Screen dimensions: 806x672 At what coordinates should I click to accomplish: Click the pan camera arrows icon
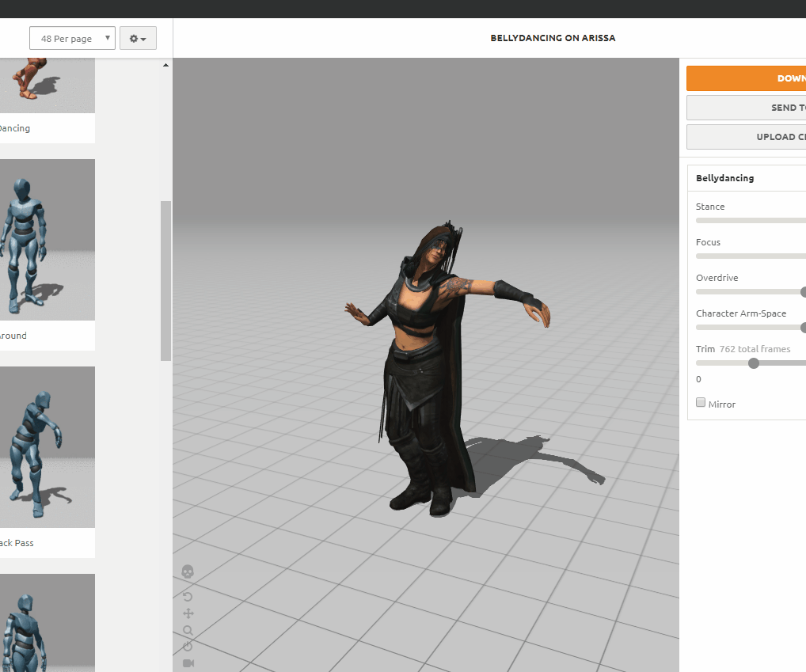click(x=188, y=613)
